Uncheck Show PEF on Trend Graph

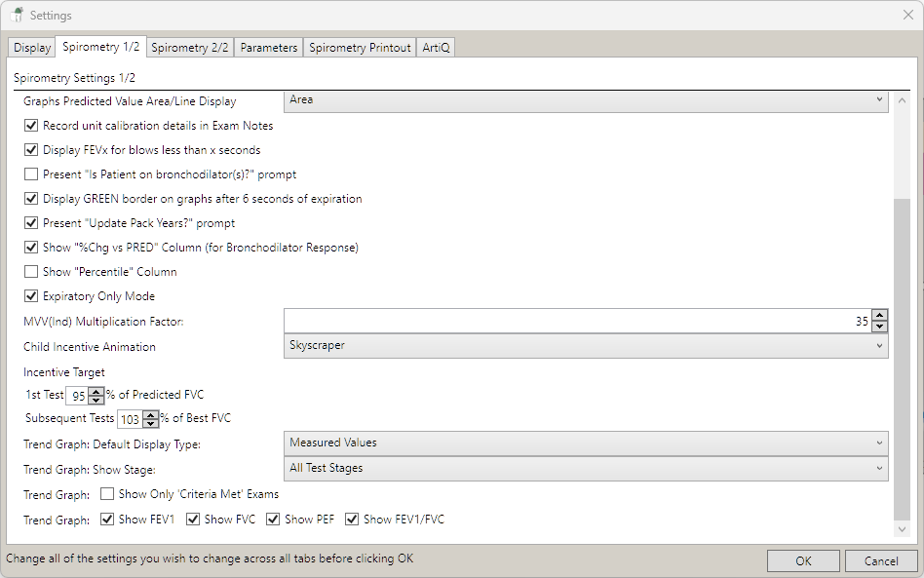pos(273,520)
